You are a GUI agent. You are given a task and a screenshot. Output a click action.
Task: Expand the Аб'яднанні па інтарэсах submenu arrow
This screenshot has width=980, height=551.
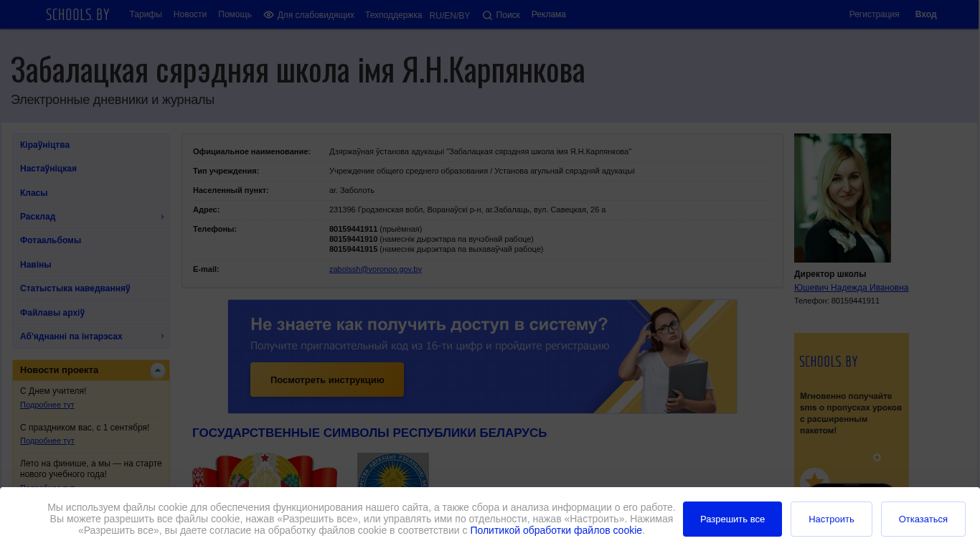(163, 336)
